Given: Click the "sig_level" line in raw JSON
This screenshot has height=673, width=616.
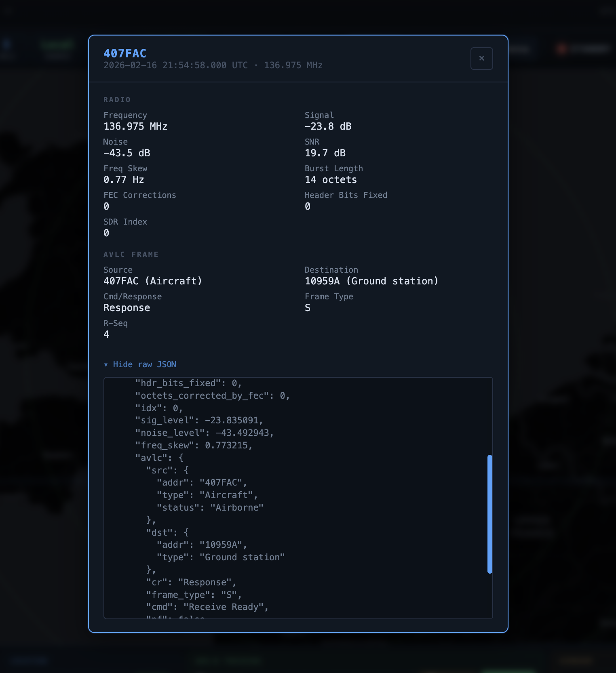Looking at the screenshot, I should [x=199, y=420].
